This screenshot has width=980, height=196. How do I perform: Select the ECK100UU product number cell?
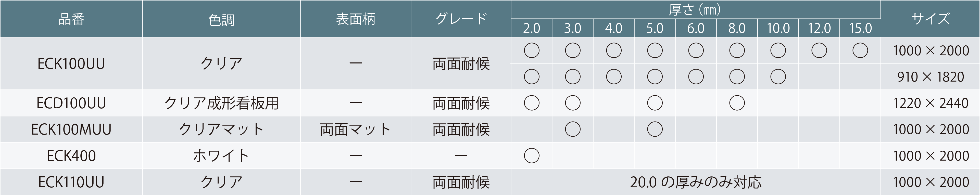[71, 63]
